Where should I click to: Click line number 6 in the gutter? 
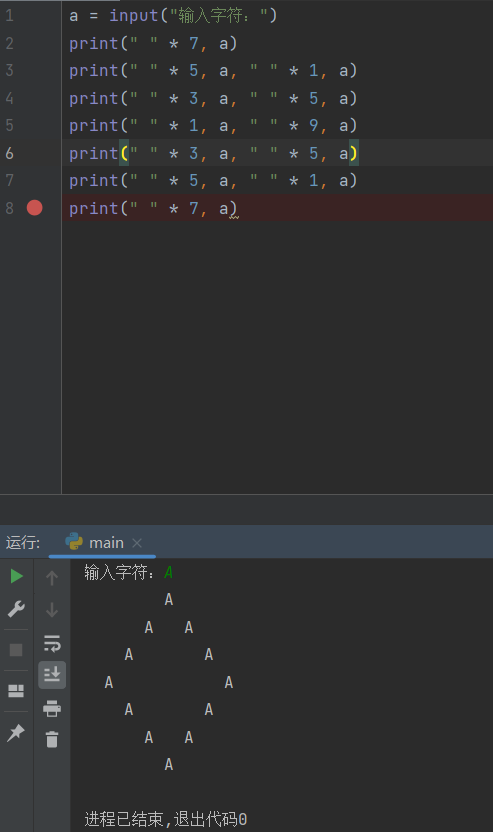coord(10,153)
